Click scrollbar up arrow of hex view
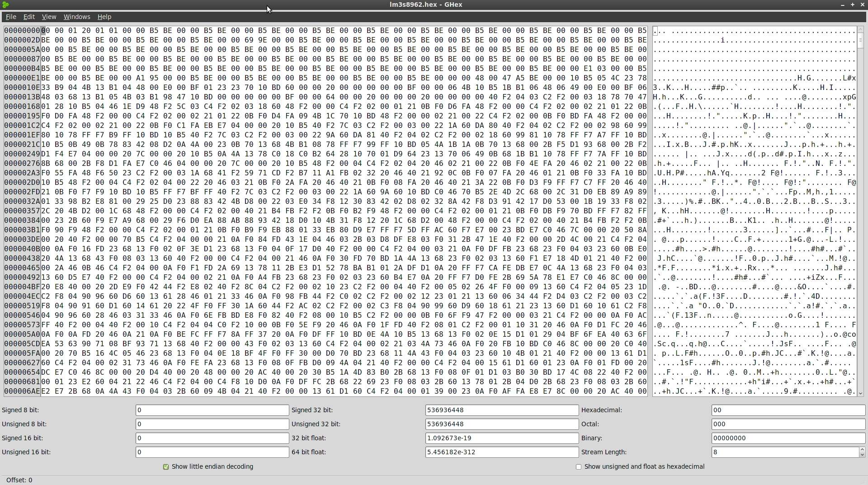 (860, 29)
